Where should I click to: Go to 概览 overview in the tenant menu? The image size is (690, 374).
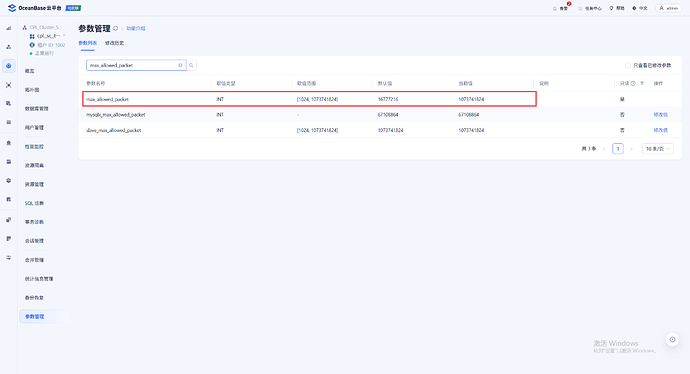tap(29, 71)
